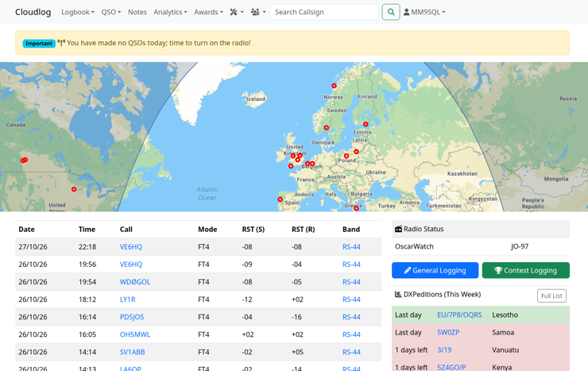This screenshot has height=371, width=588.
Task: Open the Notes page
Action: pos(137,12)
